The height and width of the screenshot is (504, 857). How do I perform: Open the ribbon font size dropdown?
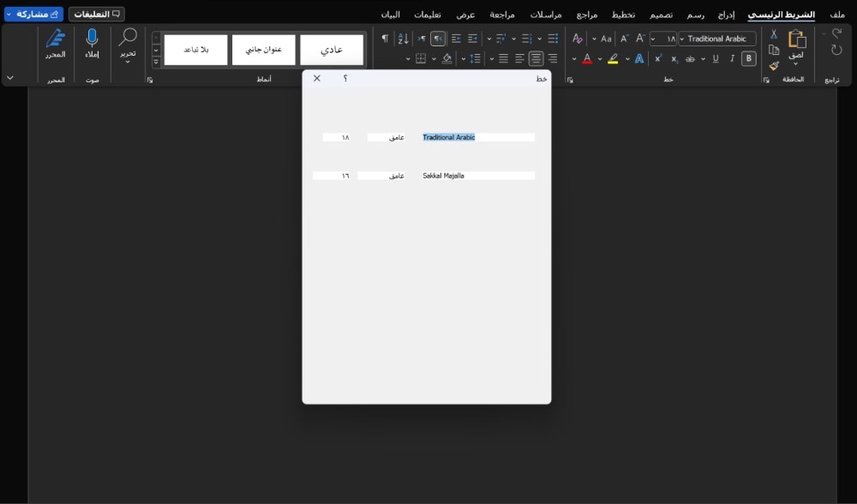coord(652,39)
